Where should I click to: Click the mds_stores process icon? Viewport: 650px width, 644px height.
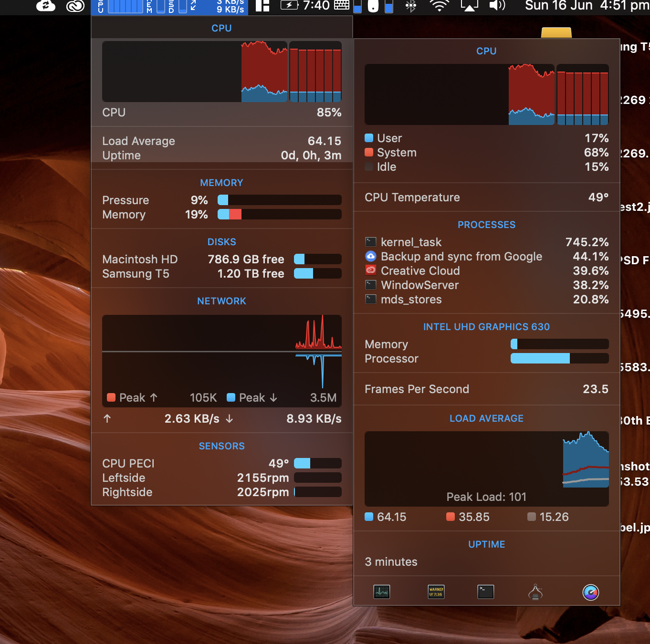point(371,299)
